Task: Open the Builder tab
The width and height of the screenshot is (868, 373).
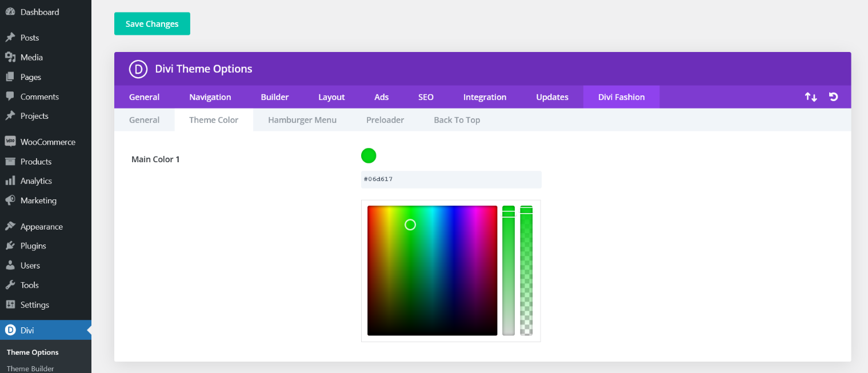Action: (275, 97)
